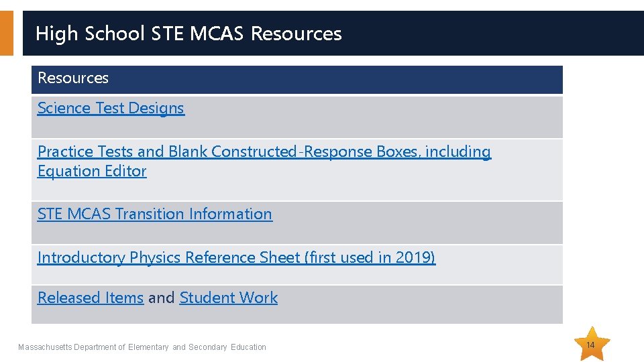Click the number 14 inside the star
This screenshot has width=644, height=362.
(x=590, y=345)
